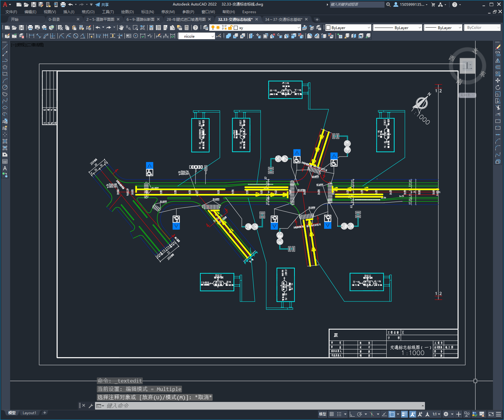Open a new drawing tab with plus button
The image size is (504, 420).
[x=317, y=19]
